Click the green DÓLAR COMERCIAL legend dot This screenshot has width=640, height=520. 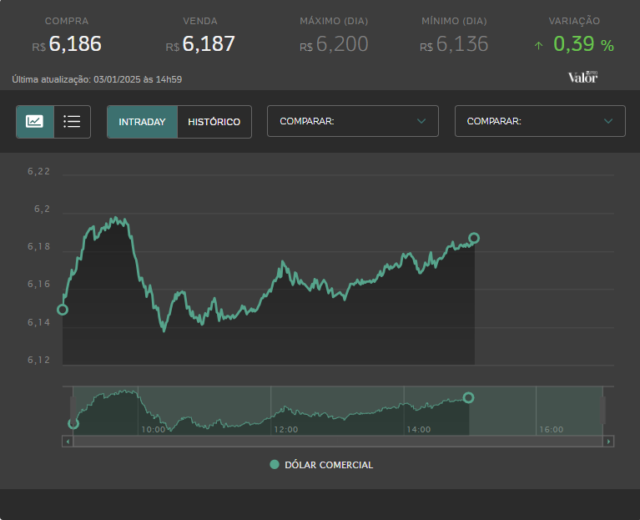coord(274,464)
